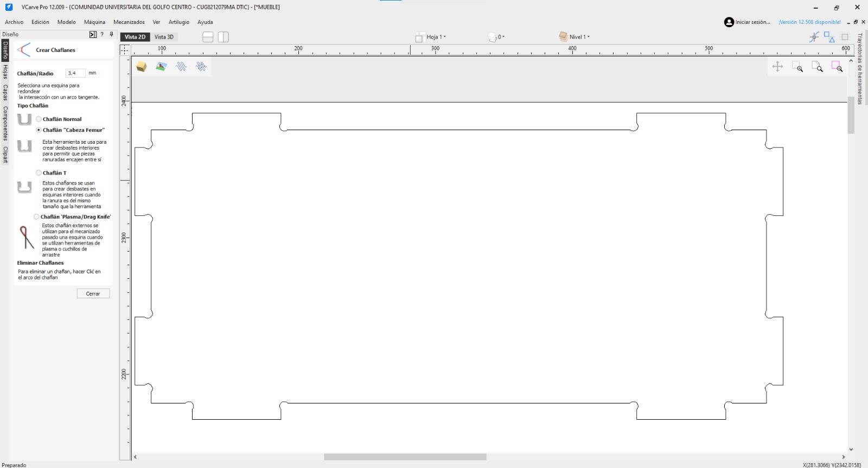Viewport: 868px width, 468px height.
Task: Click the single wavy toolpath icon
Action: 181,66
